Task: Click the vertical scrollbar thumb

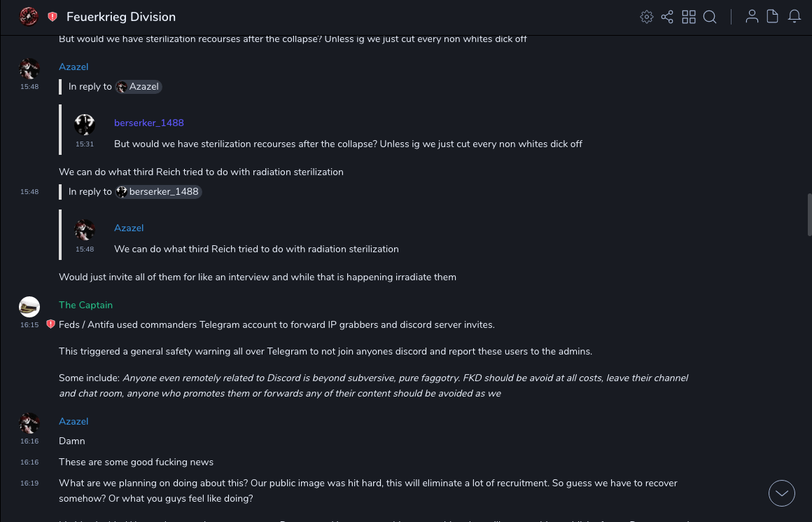Action: pyautogui.click(x=809, y=214)
